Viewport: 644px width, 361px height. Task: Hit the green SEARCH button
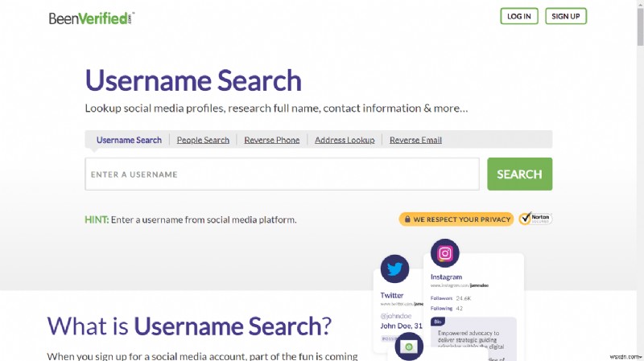(519, 174)
